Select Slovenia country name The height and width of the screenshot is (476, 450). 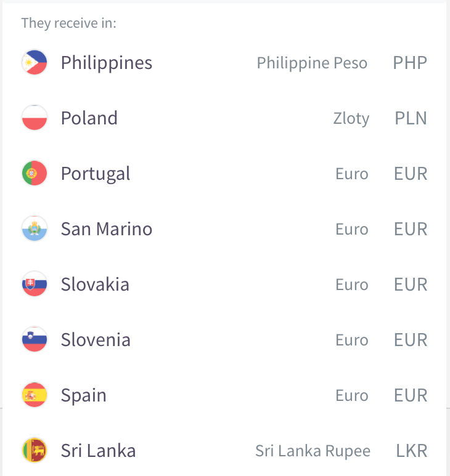[x=96, y=340]
